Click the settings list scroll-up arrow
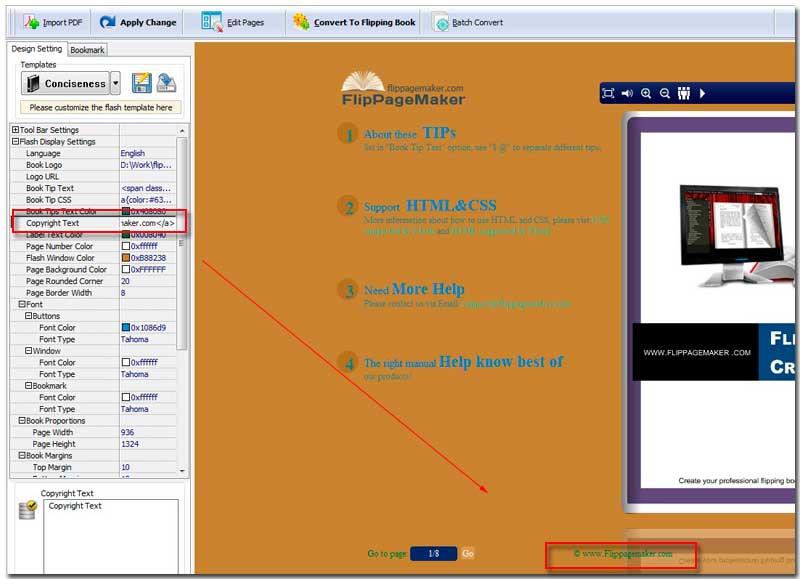The width and height of the screenshot is (800, 579). [x=182, y=131]
